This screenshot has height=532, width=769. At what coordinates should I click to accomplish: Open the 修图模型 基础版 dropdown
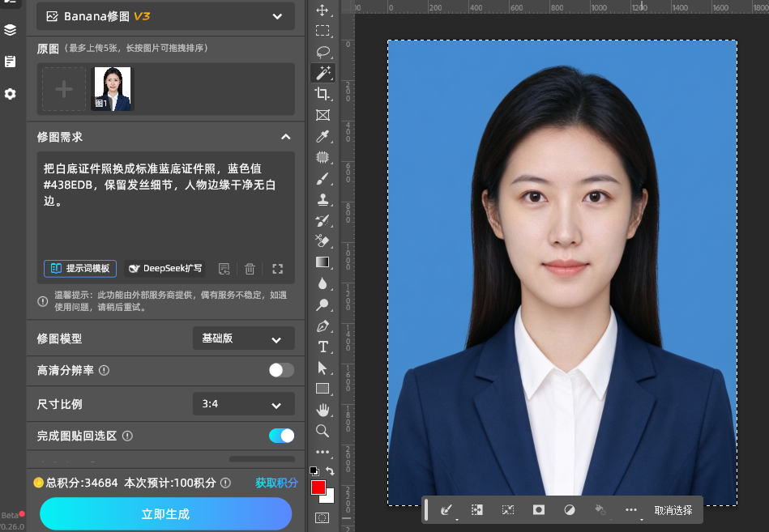[244, 338]
